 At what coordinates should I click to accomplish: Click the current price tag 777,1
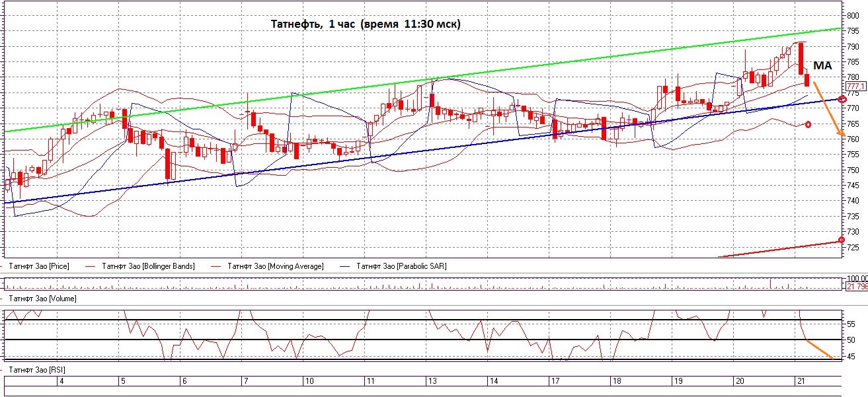tap(855, 86)
